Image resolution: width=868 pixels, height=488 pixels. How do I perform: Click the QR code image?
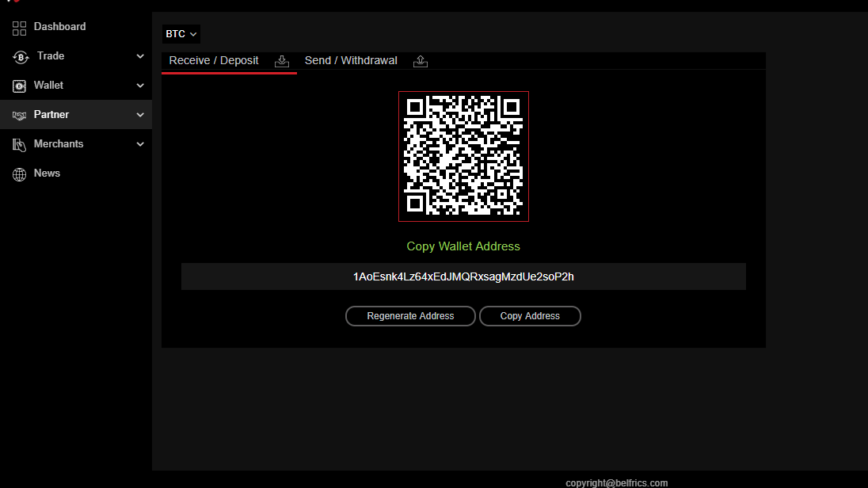pos(463,156)
